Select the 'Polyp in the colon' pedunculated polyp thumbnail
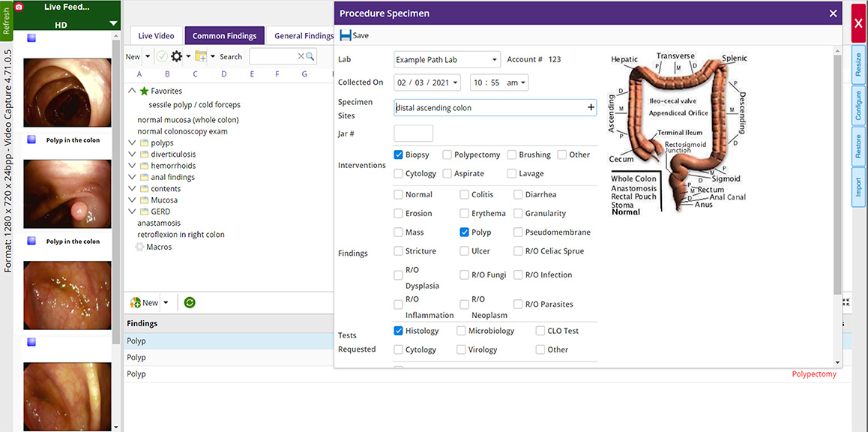This screenshot has width=868, height=432. pyautogui.click(x=67, y=193)
